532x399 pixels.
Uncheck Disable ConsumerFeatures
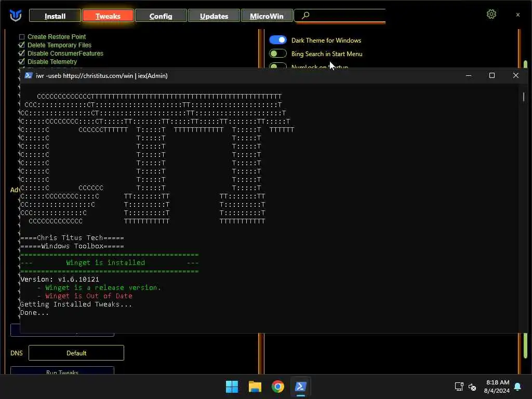[x=22, y=54]
